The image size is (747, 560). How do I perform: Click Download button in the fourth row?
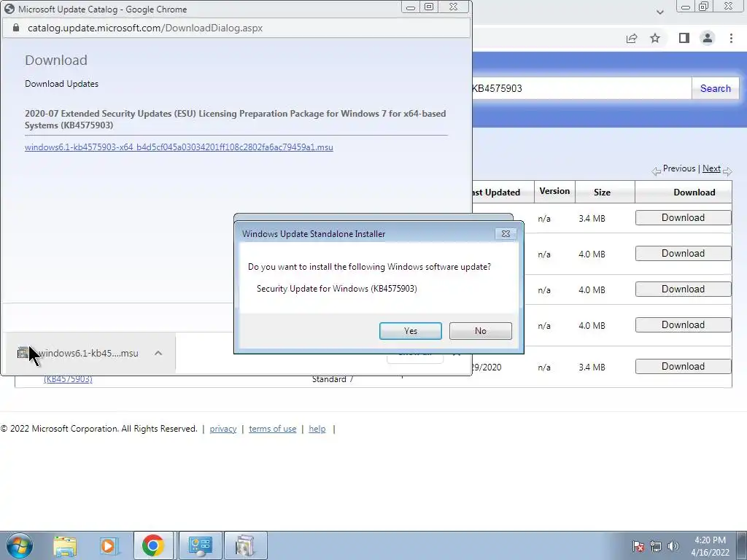click(x=683, y=324)
